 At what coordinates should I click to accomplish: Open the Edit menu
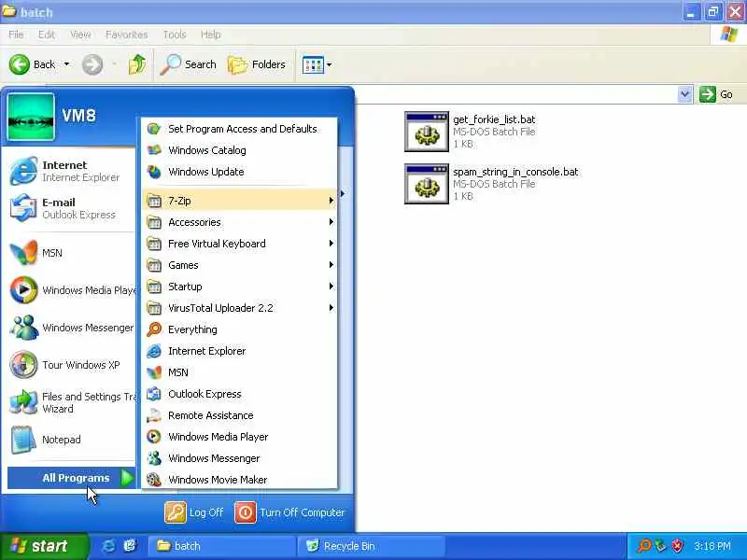46,35
